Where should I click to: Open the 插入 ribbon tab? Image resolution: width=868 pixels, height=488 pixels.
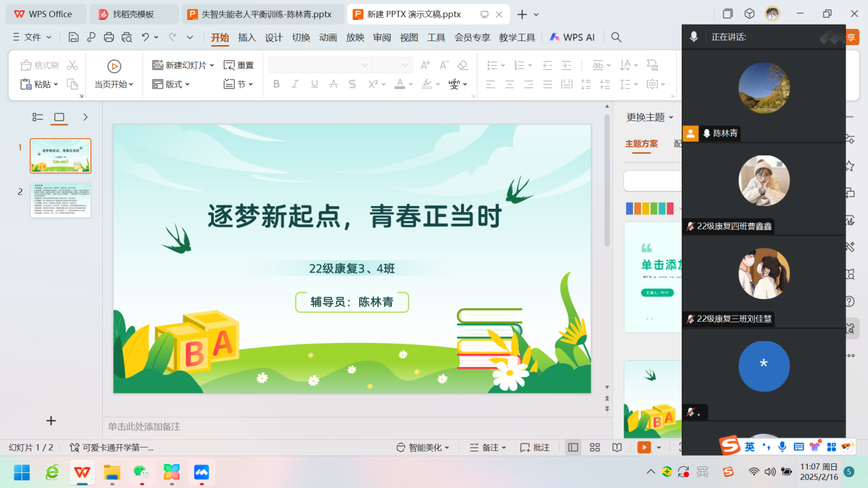247,37
